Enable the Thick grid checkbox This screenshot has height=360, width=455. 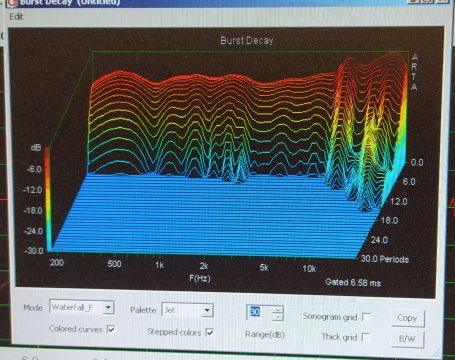click(366, 337)
